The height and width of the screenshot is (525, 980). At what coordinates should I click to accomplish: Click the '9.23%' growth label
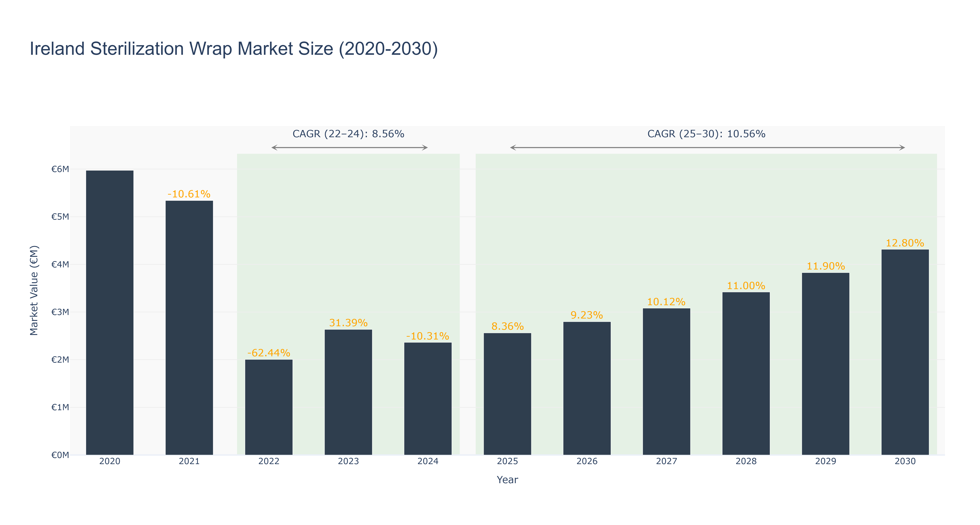click(x=587, y=315)
